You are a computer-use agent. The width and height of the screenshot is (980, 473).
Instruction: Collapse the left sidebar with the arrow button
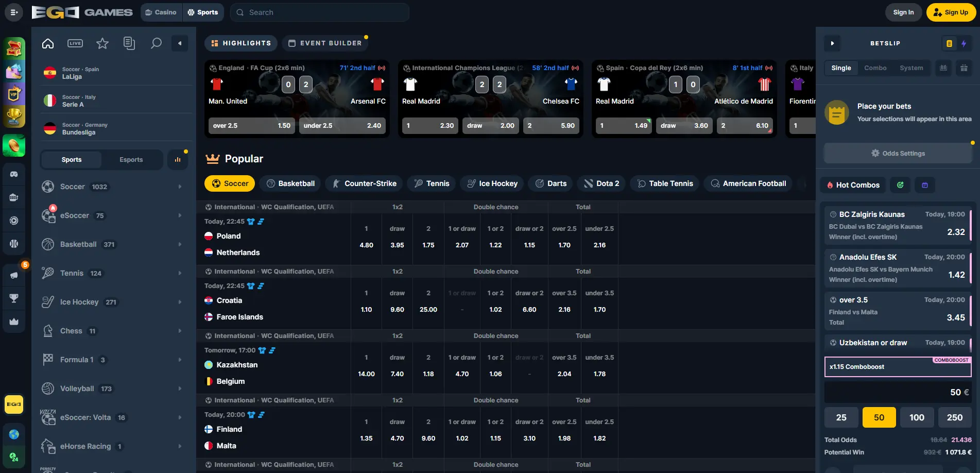pyautogui.click(x=180, y=43)
